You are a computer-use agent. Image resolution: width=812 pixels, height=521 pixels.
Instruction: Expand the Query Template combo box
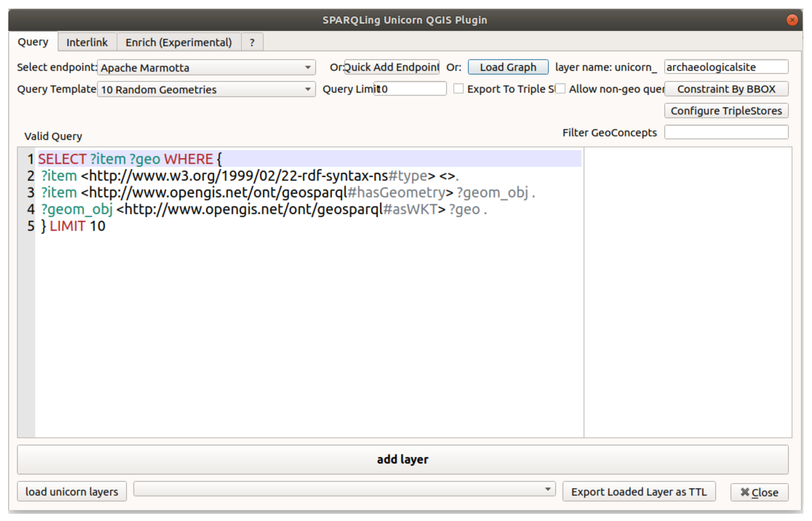click(206, 89)
